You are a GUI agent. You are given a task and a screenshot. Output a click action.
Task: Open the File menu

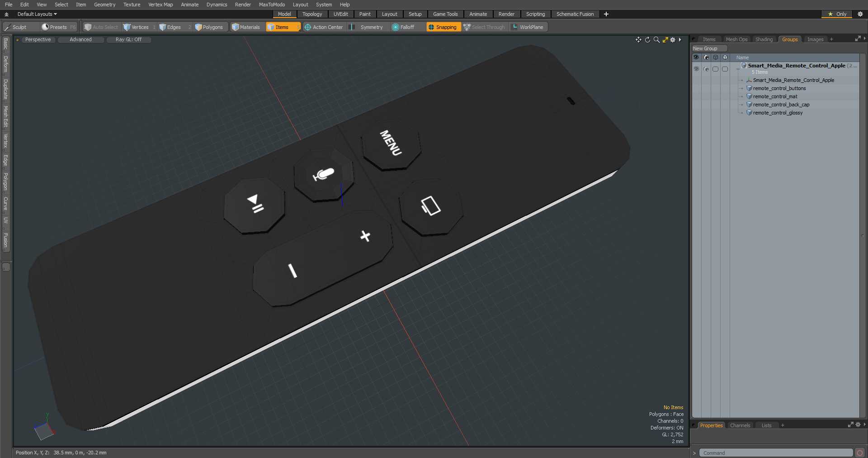[x=9, y=5]
